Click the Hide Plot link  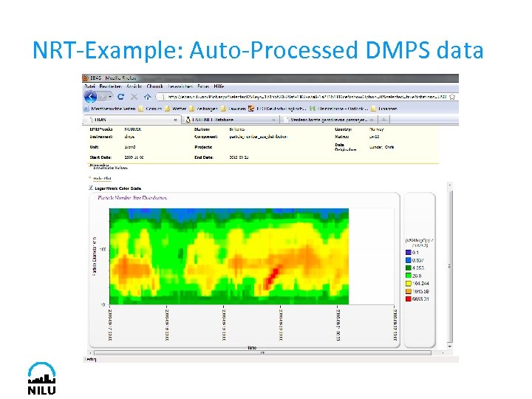click(102, 178)
